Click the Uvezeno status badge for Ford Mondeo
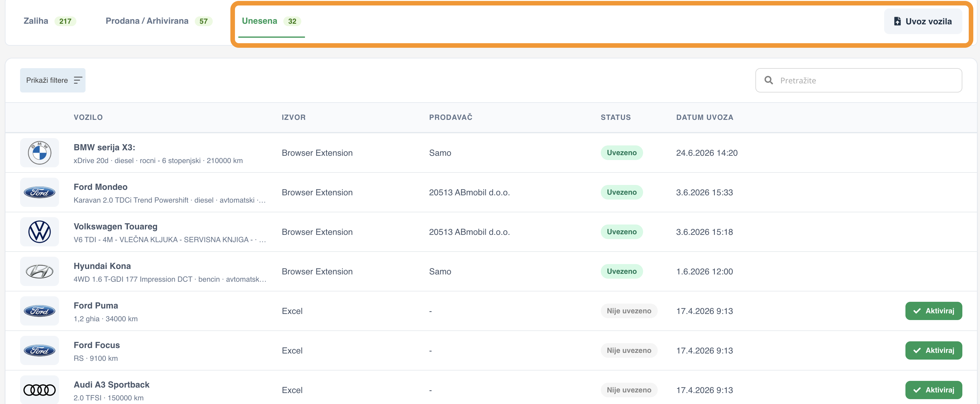The width and height of the screenshot is (980, 404). [621, 193]
